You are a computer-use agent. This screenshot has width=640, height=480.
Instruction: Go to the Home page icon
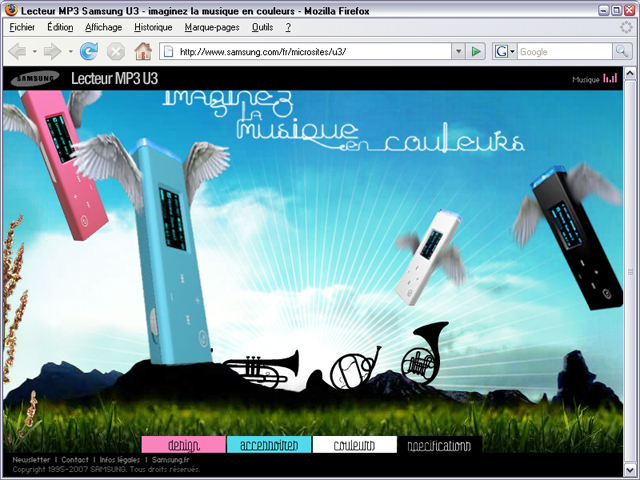tap(143, 51)
